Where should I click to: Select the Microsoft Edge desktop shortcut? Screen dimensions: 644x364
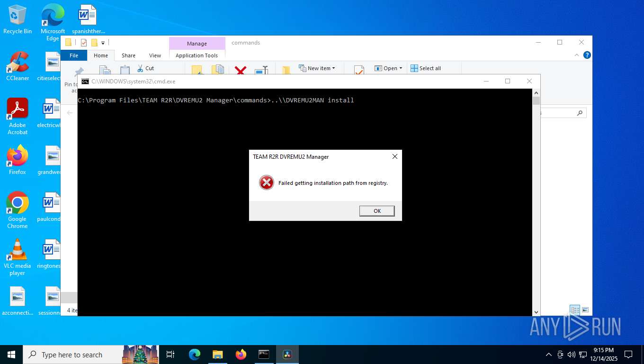(53, 23)
